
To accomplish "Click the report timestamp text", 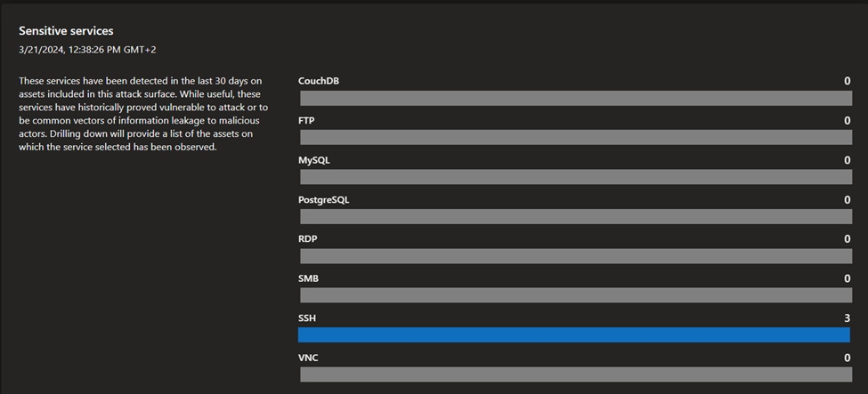I will point(87,50).
